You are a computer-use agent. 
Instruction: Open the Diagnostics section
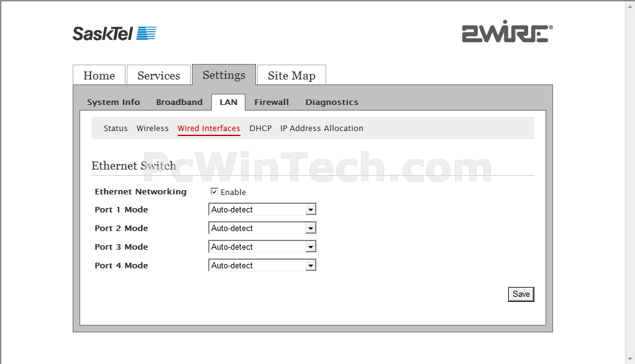pos(332,102)
